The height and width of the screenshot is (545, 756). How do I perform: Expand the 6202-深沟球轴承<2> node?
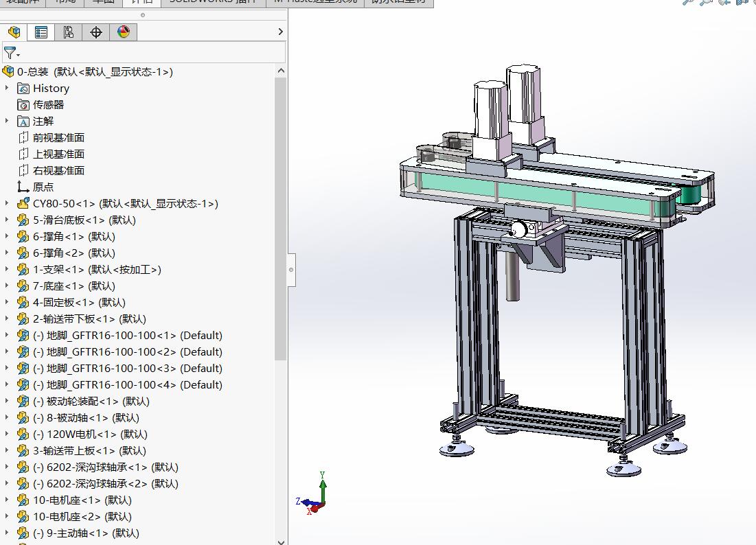click(x=7, y=483)
